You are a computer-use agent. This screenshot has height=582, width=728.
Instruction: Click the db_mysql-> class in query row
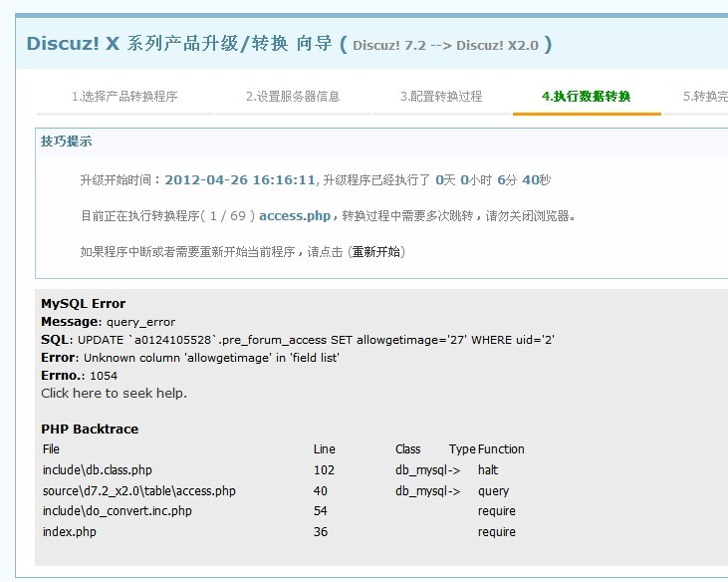tap(428, 491)
